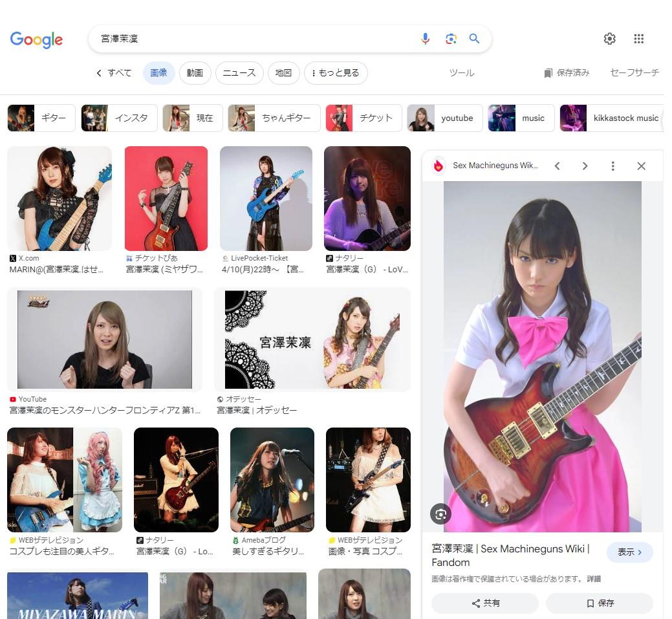Open ツール options
The image size is (672, 619).
462,73
